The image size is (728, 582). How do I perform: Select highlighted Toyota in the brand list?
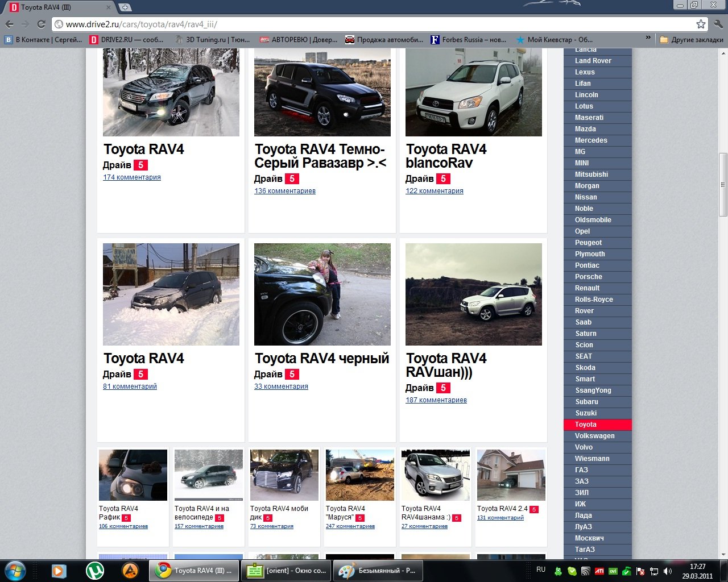coord(598,425)
